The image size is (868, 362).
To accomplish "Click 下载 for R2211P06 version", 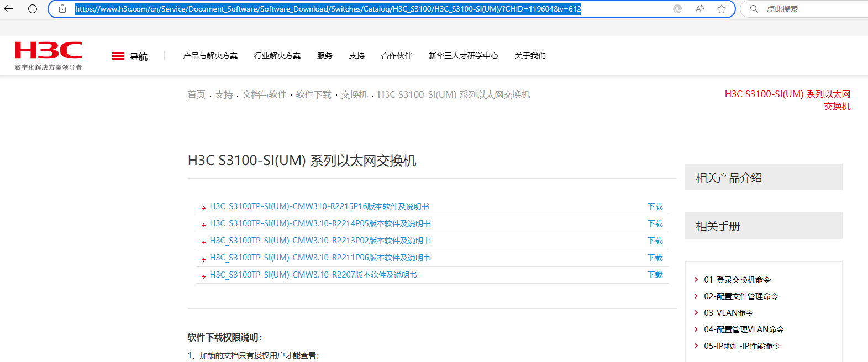I will [x=655, y=258].
